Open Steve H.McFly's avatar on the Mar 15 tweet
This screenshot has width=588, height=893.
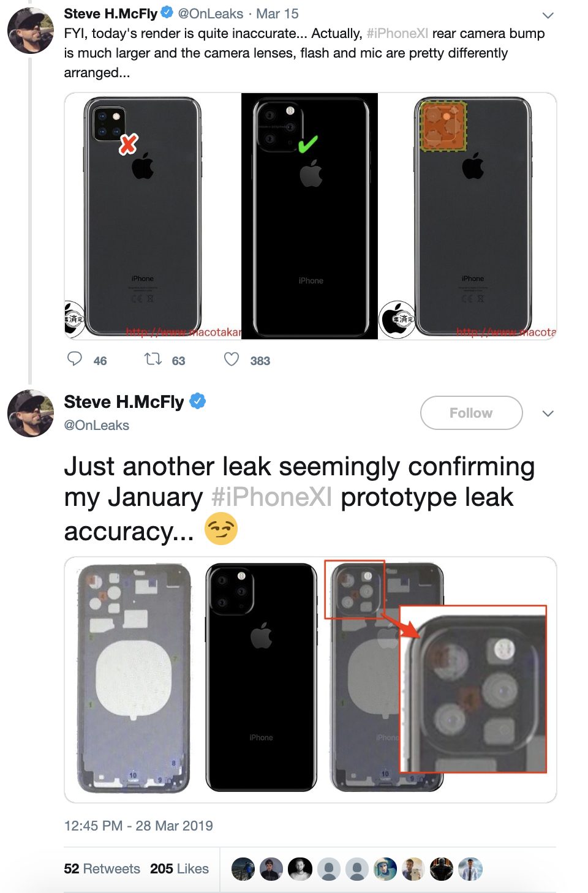point(30,31)
